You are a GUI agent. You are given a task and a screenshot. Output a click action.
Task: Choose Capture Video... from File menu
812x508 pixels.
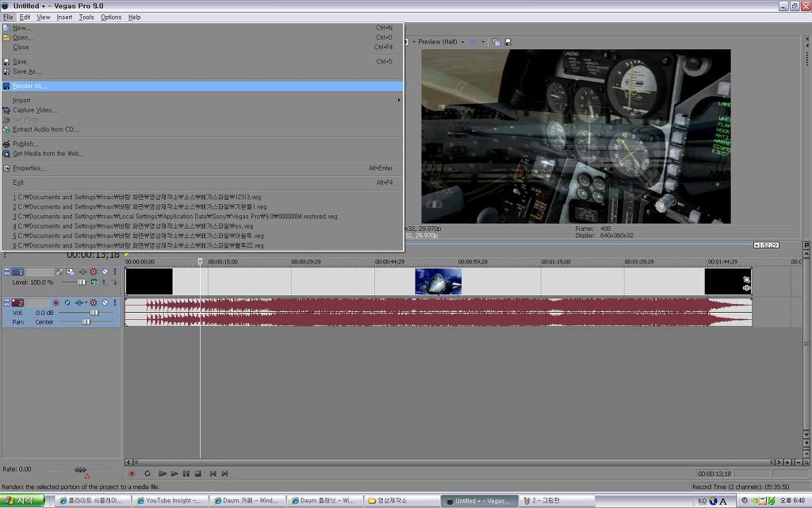click(35, 110)
